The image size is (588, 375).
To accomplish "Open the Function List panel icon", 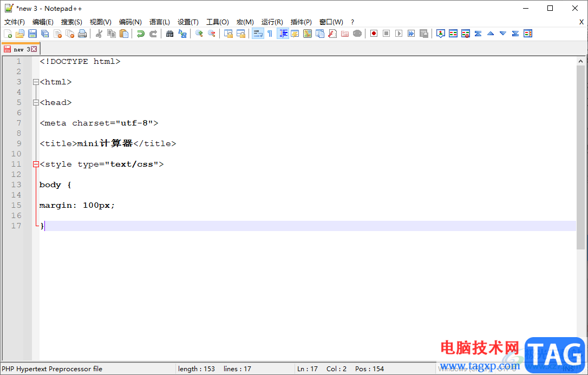I will [x=332, y=34].
